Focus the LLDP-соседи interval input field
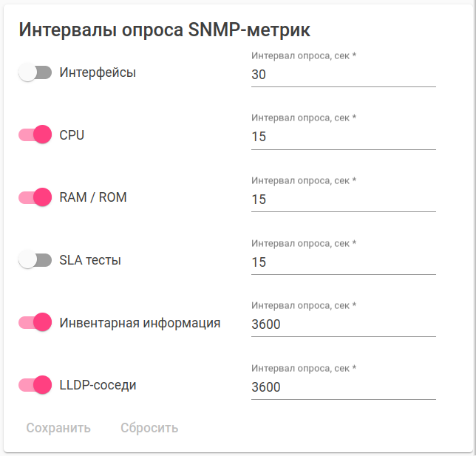476x456 pixels. point(343,387)
